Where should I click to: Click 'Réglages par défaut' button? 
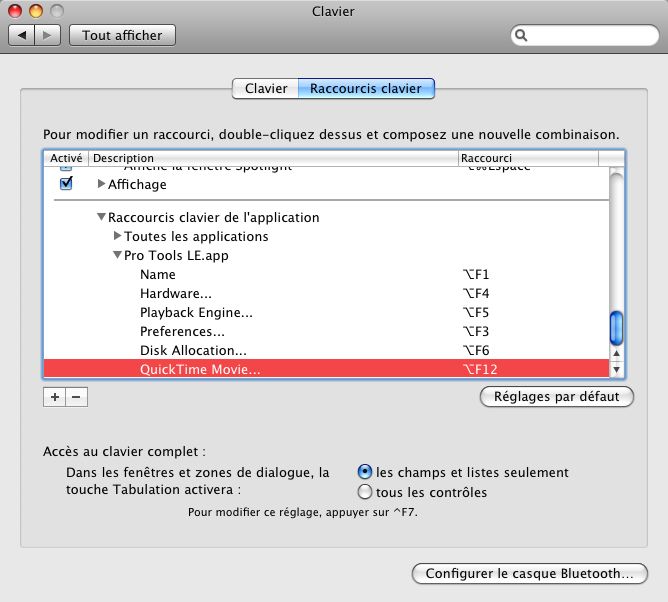pos(557,397)
